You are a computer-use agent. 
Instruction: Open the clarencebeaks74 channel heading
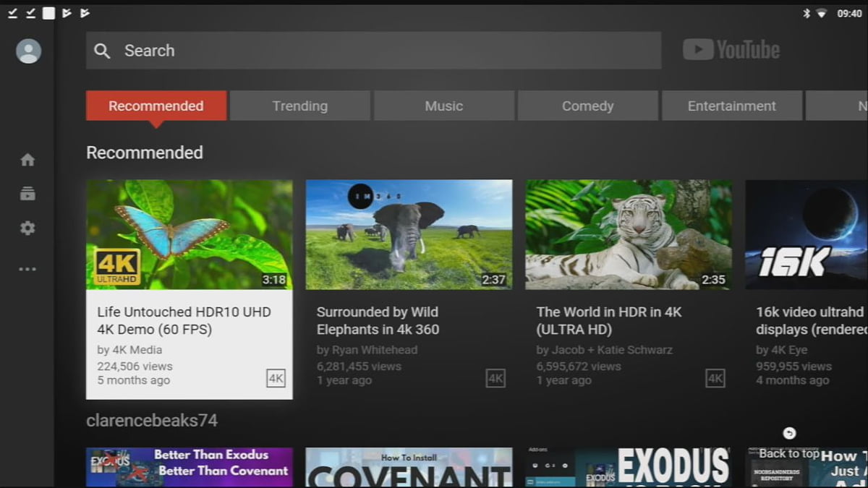tap(150, 419)
